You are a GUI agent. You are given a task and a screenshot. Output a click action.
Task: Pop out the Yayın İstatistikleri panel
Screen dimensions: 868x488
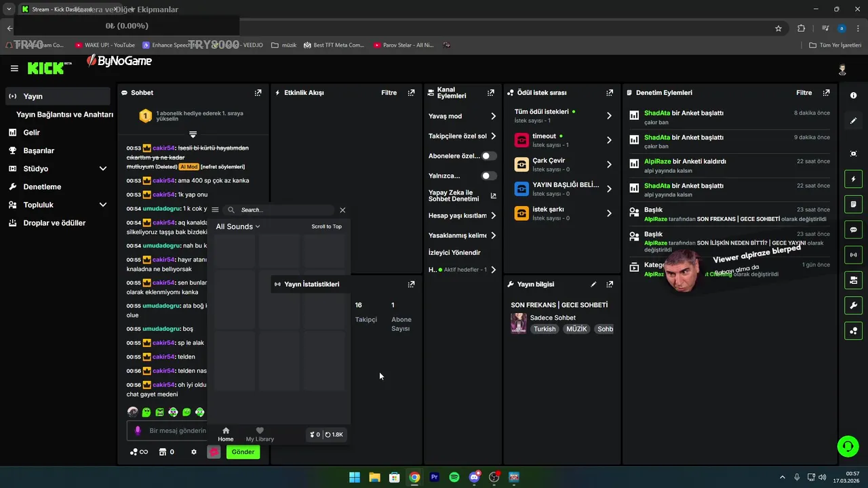(411, 284)
